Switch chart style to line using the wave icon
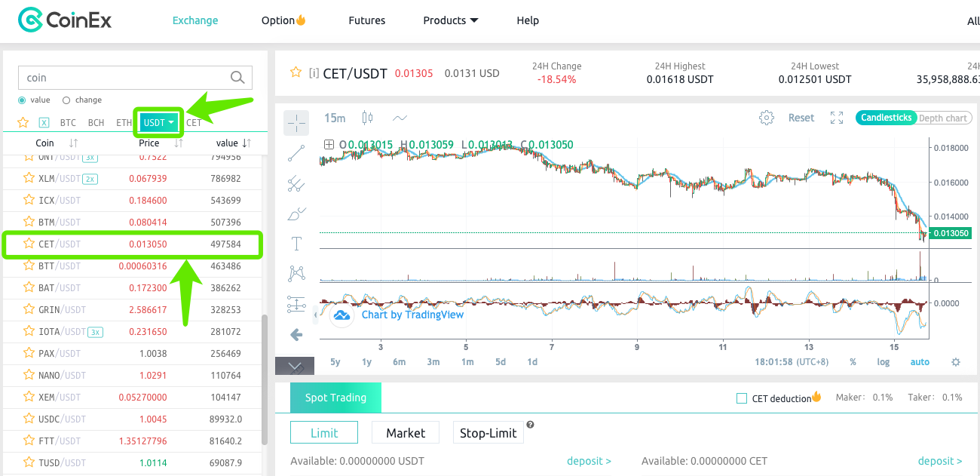980x476 pixels. (x=400, y=118)
